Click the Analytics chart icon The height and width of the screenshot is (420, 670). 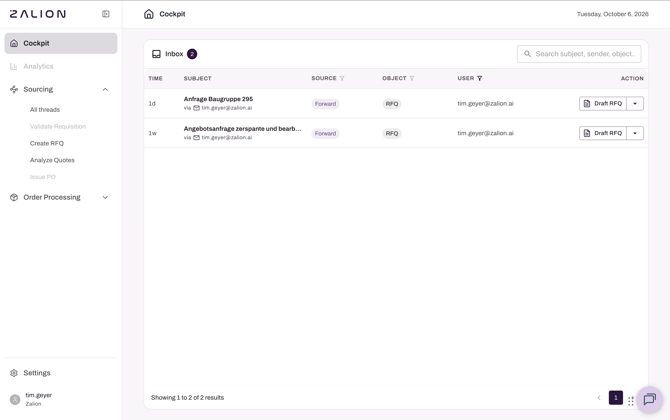pos(14,66)
